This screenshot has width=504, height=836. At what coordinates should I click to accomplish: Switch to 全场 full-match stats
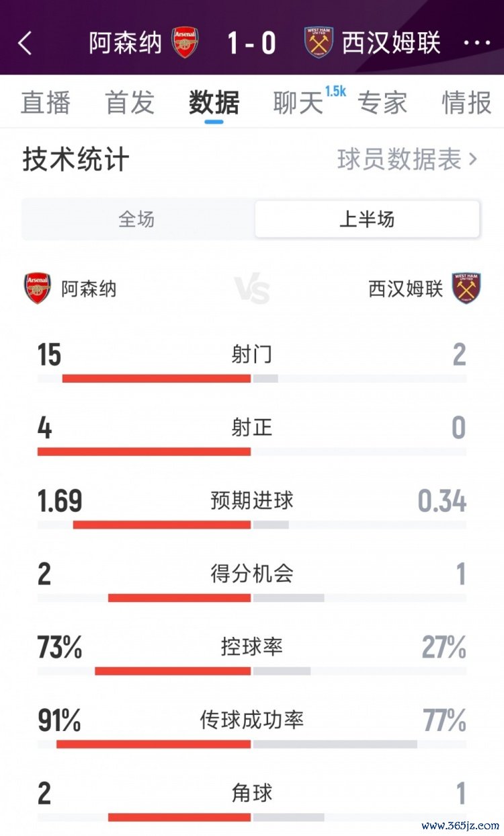click(x=136, y=219)
